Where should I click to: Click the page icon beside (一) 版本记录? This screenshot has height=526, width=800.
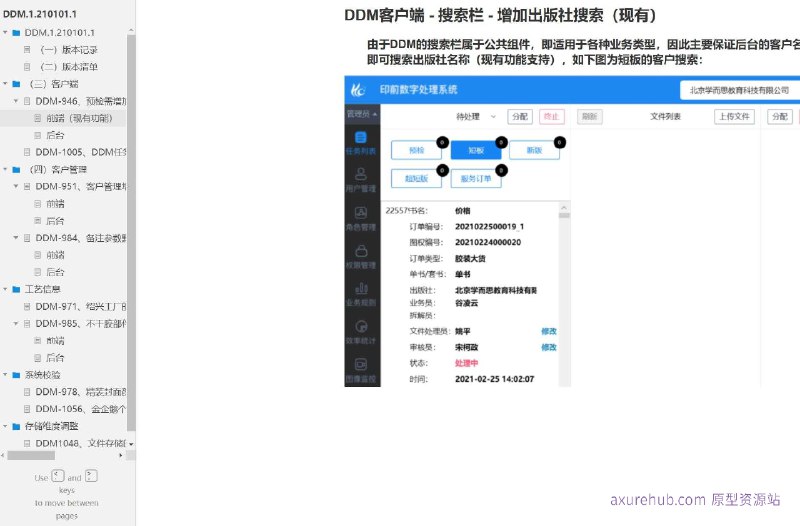pos(27,49)
